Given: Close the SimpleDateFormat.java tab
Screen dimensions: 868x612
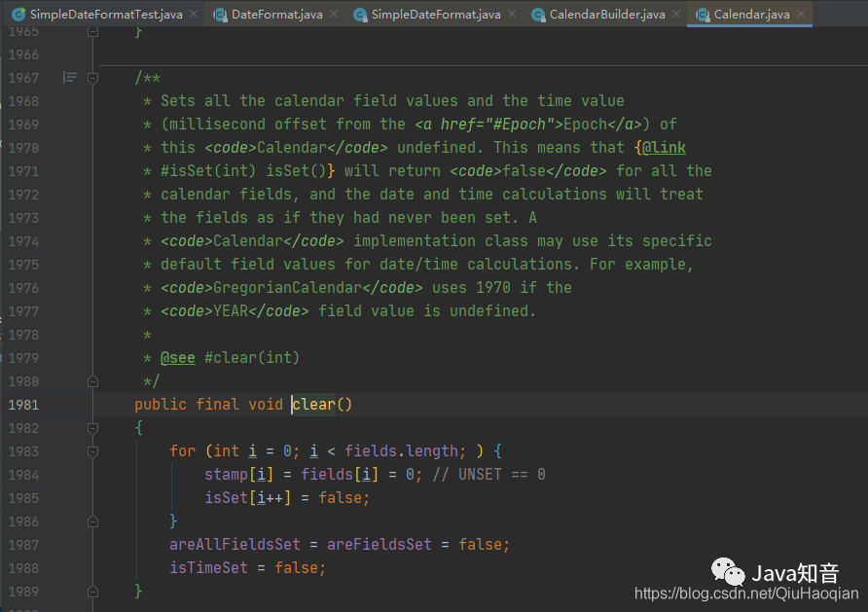Looking at the screenshot, I should [x=512, y=14].
